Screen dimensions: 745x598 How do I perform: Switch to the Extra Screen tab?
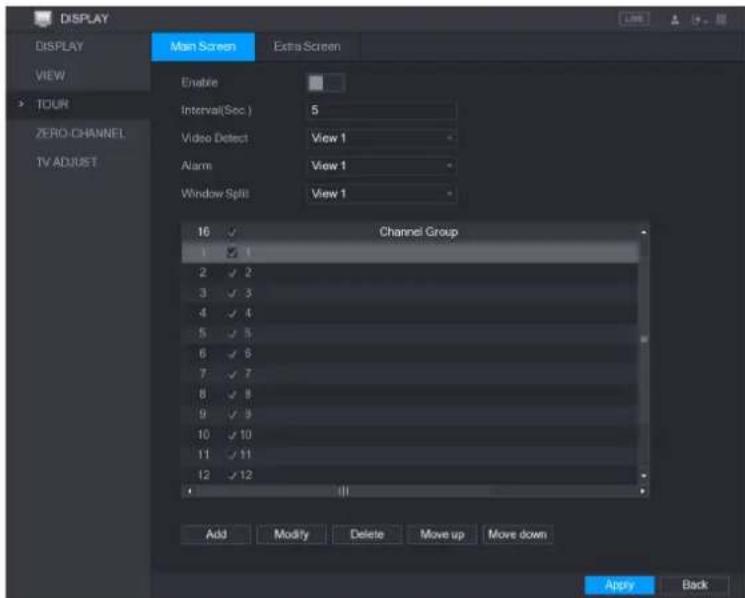pos(307,47)
